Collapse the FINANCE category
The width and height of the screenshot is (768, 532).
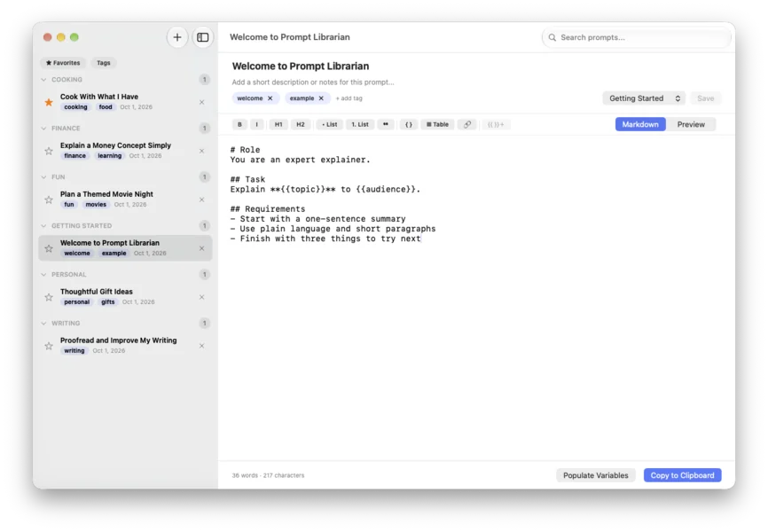[44, 129]
